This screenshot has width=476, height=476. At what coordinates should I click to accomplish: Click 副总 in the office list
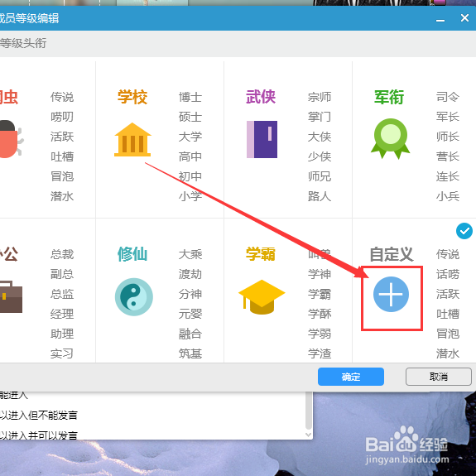(x=62, y=274)
